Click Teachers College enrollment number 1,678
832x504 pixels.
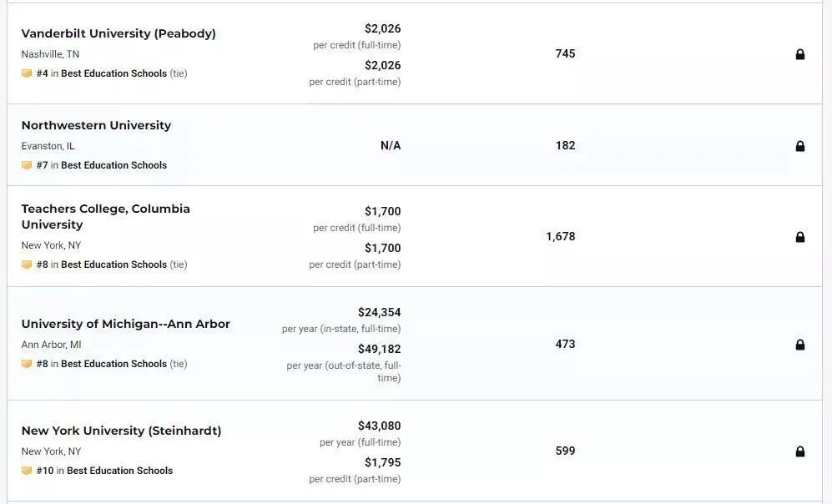[560, 236]
